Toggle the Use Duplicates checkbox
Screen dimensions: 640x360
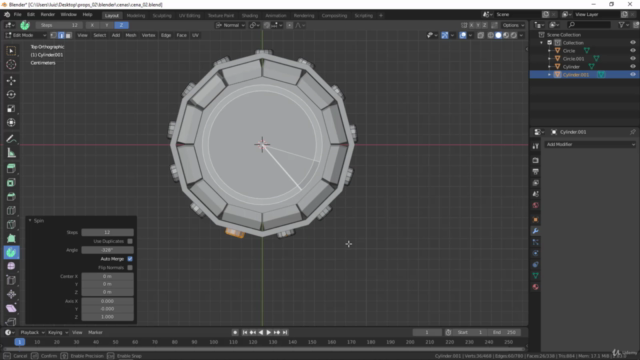coord(130,241)
